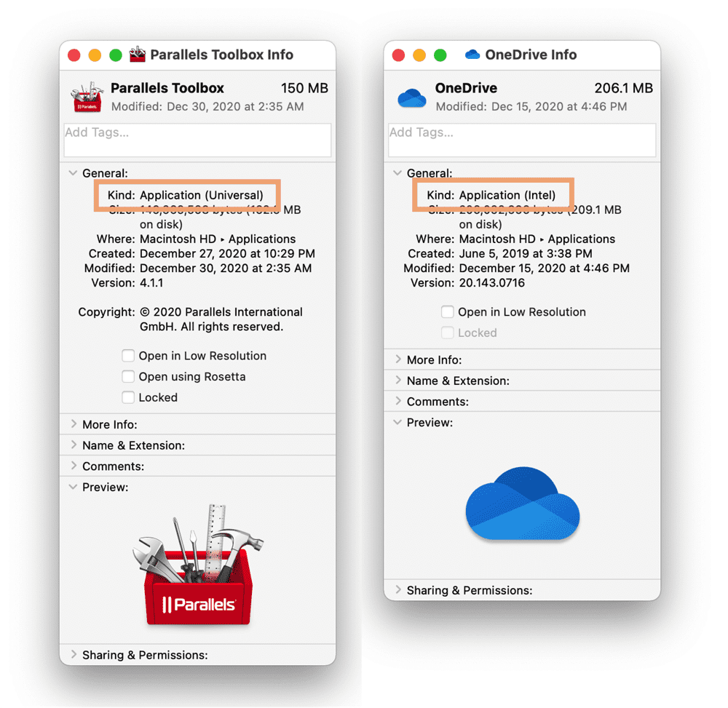The image size is (728, 708).
Task: Minimize the Parallels Toolbox Info window
Action: click(x=95, y=55)
